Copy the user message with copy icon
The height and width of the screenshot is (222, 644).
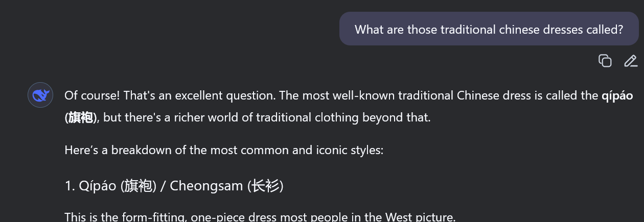(x=605, y=61)
